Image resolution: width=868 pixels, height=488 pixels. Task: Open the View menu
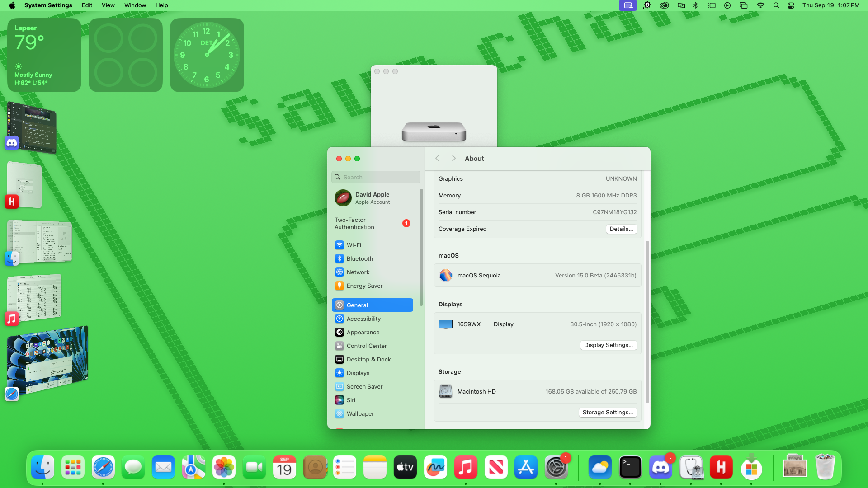(108, 5)
